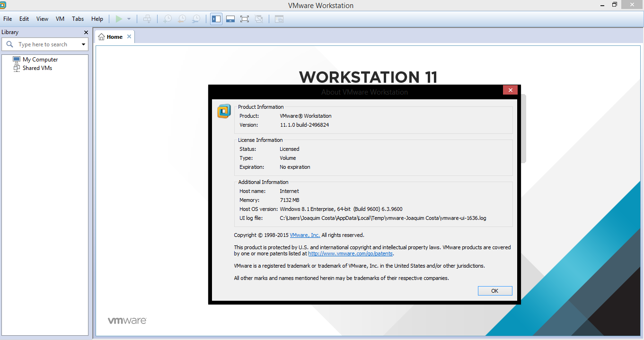Close the Library panel with X
The image size is (644, 340).
pos(86,32)
